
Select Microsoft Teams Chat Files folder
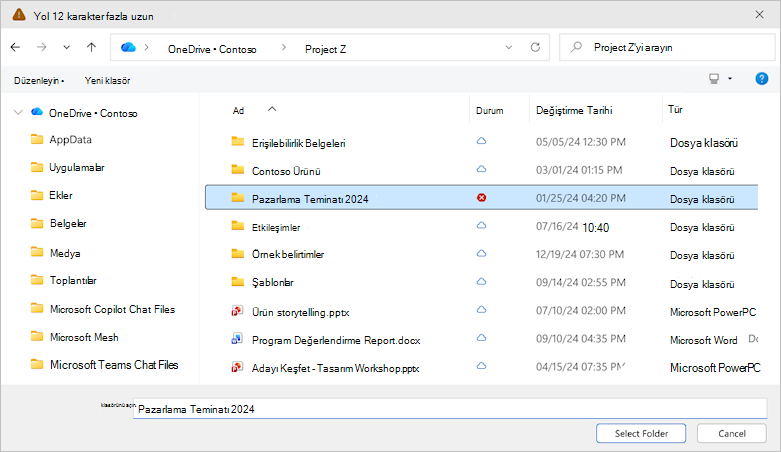[114, 365]
